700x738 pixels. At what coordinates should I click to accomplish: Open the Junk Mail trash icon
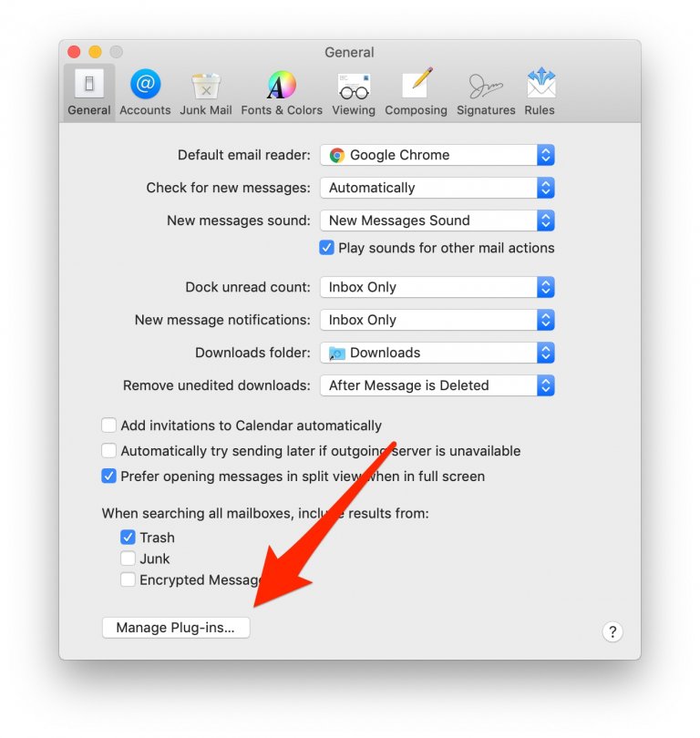(206, 86)
